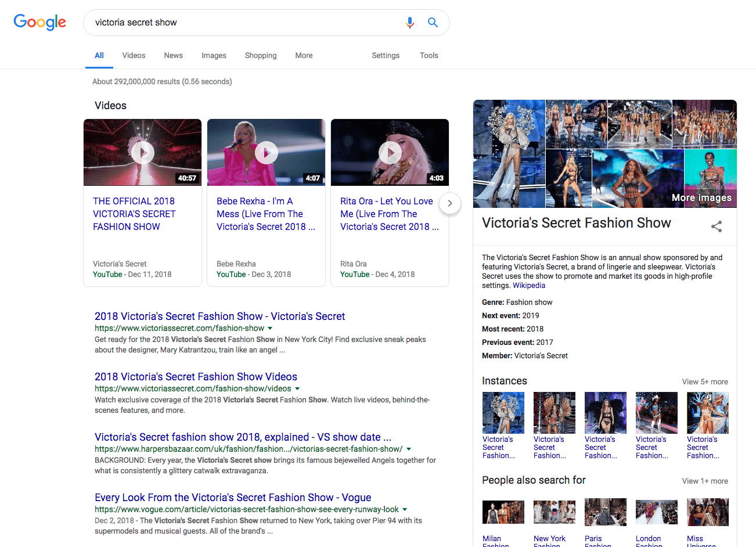Image resolution: width=756 pixels, height=547 pixels.
Task: Click the Google logo
Action: [39, 22]
